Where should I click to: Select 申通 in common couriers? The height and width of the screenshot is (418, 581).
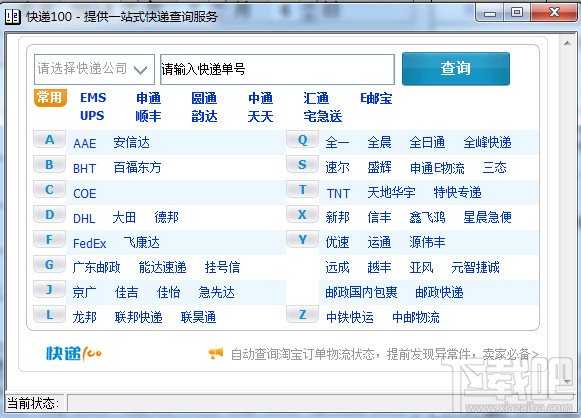click(149, 98)
